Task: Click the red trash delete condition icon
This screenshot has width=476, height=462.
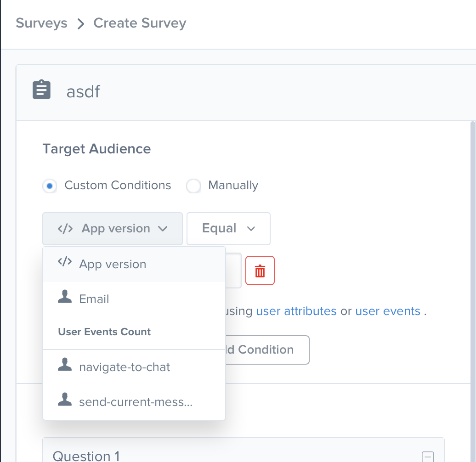Action: tap(260, 270)
